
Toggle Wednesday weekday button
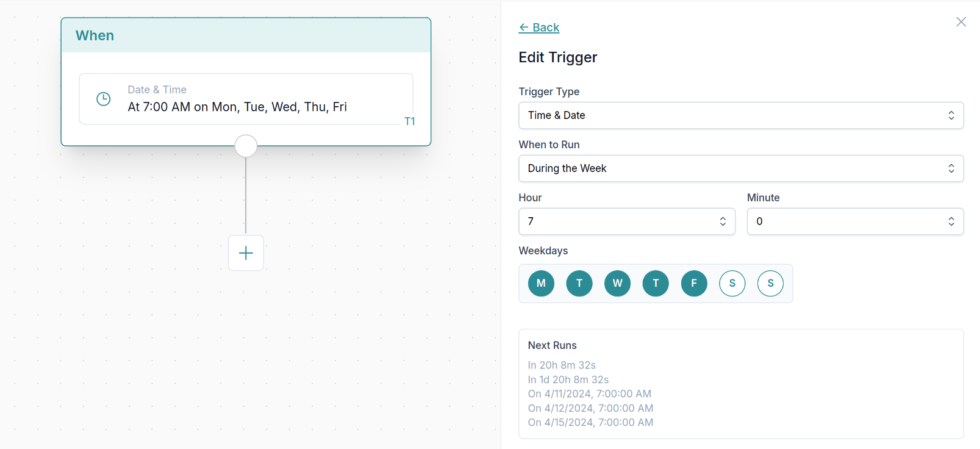[617, 283]
